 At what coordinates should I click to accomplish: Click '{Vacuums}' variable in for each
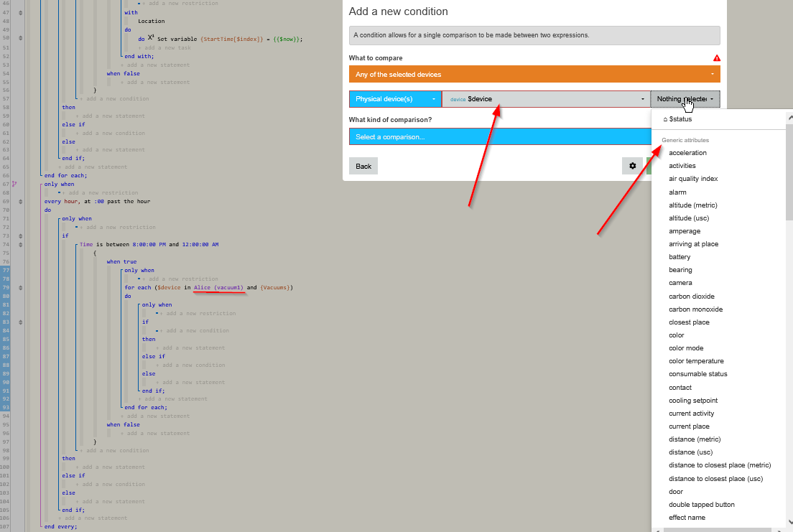tap(275, 288)
